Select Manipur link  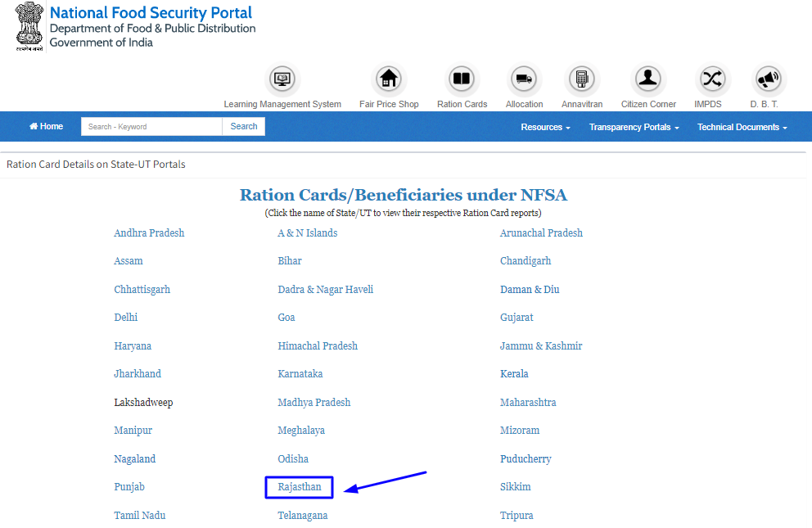click(x=133, y=430)
